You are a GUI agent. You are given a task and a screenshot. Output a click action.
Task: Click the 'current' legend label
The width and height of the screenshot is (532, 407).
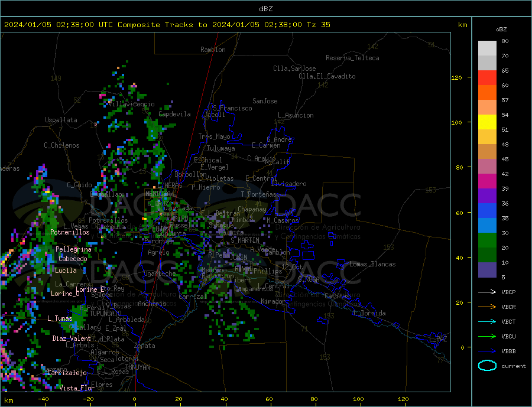click(x=514, y=366)
